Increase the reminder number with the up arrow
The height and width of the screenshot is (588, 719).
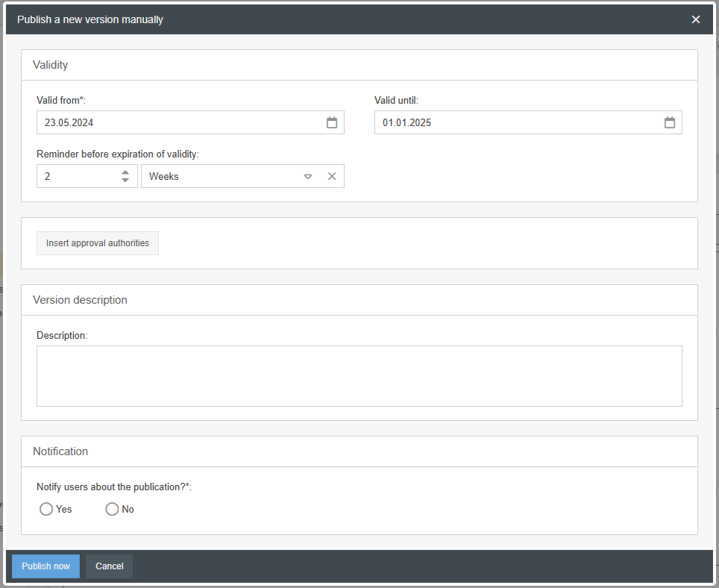(x=125, y=172)
